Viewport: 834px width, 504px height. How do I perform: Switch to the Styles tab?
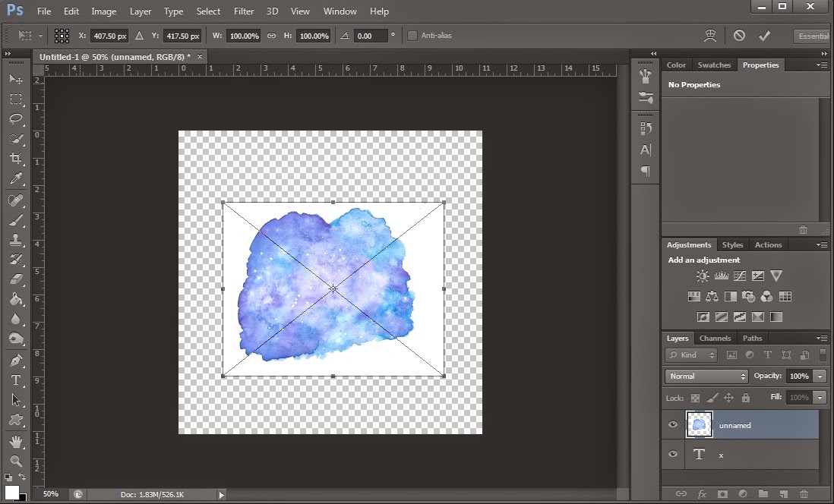pos(732,244)
